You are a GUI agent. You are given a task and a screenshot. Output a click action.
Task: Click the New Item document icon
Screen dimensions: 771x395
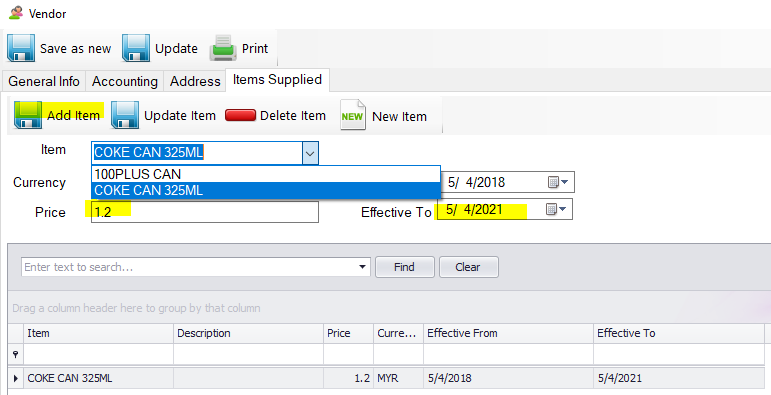click(x=353, y=115)
